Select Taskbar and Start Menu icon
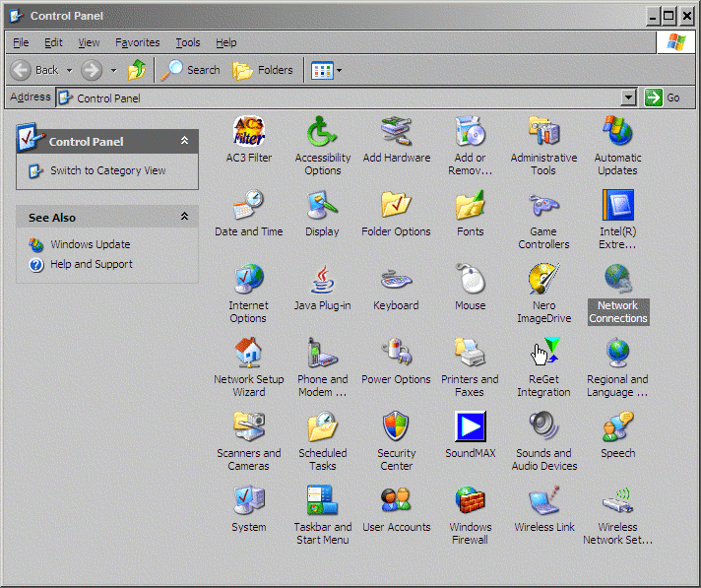The width and height of the screenshot is (701, 588). coord(322,500)
